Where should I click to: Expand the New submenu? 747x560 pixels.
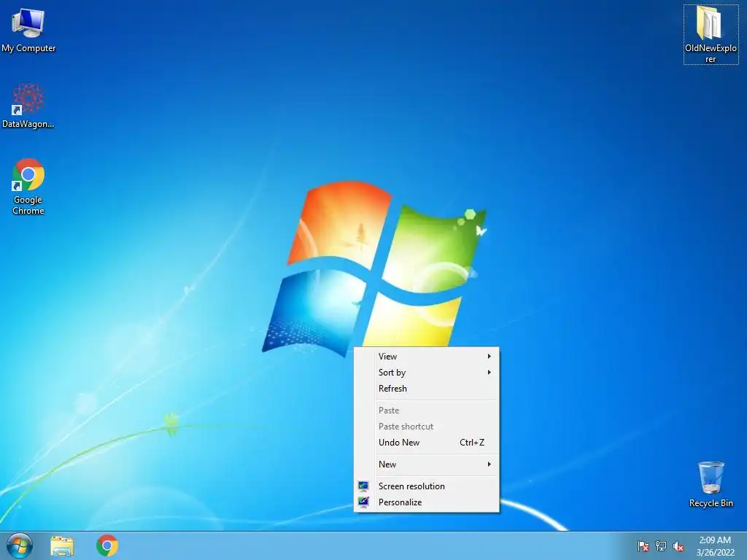pyautogui.click(x=426, y=464)
